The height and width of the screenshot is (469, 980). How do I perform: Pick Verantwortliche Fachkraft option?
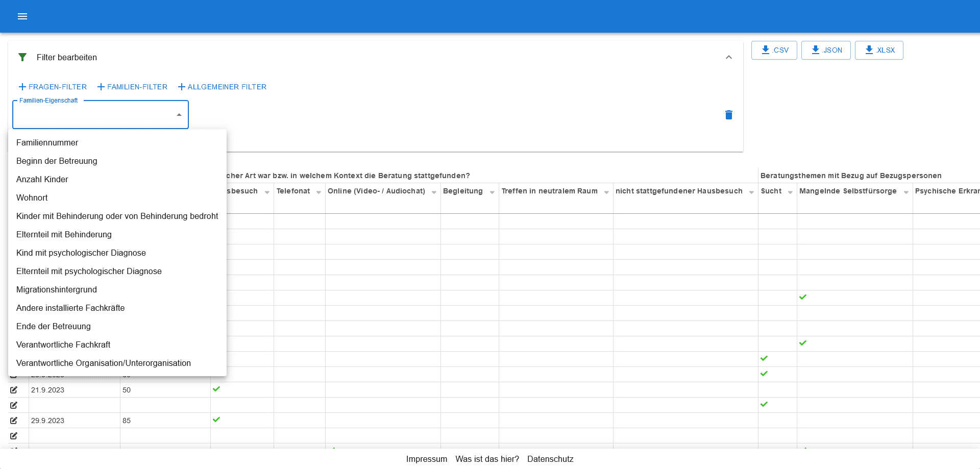[x=63, y=344]
